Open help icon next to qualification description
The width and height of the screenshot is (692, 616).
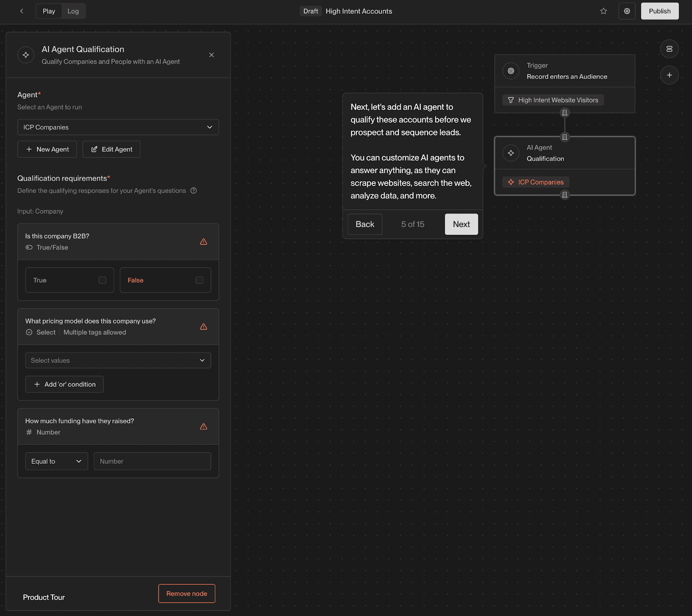[x=194, y=191]
